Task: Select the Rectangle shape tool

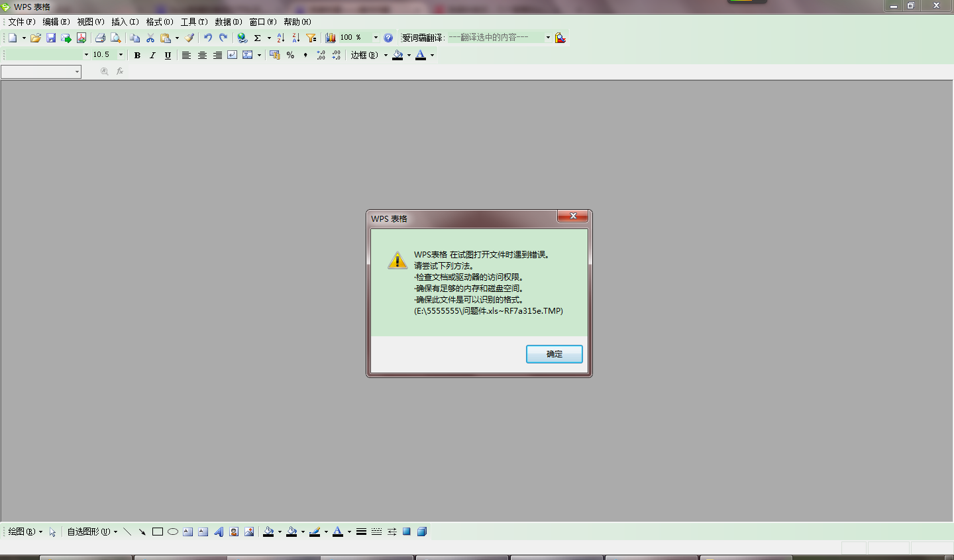Action: coord(158,532)
